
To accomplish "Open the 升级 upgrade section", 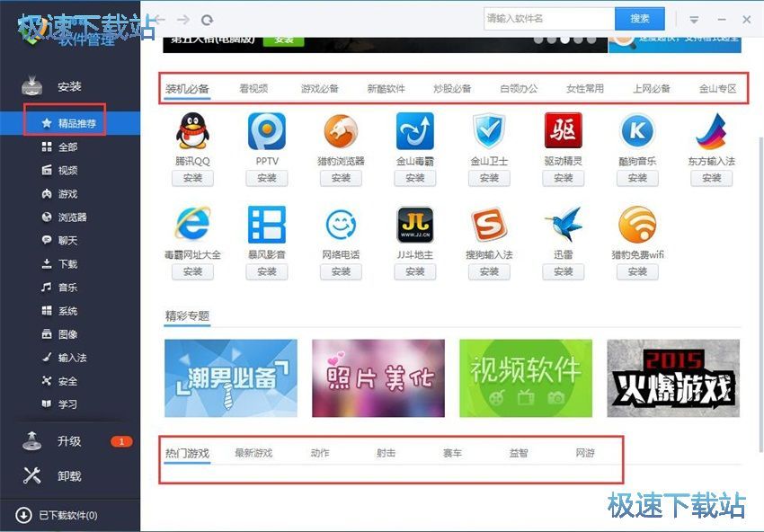I will tap(70, 441).
